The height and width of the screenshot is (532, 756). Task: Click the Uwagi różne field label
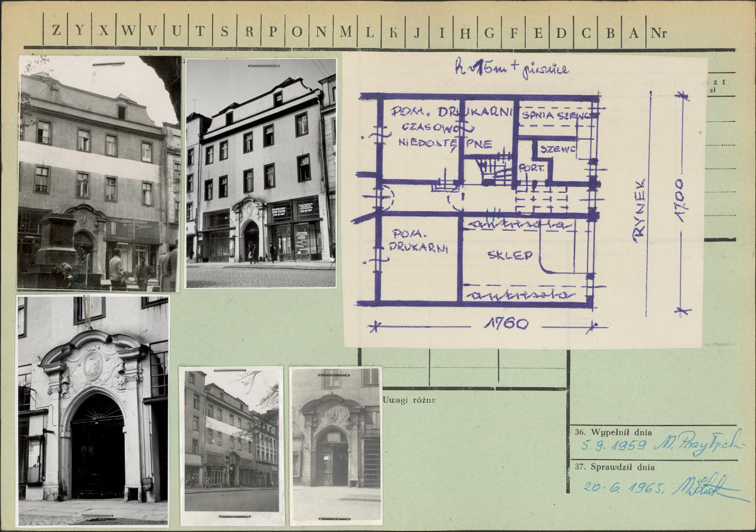pos(409,400)
